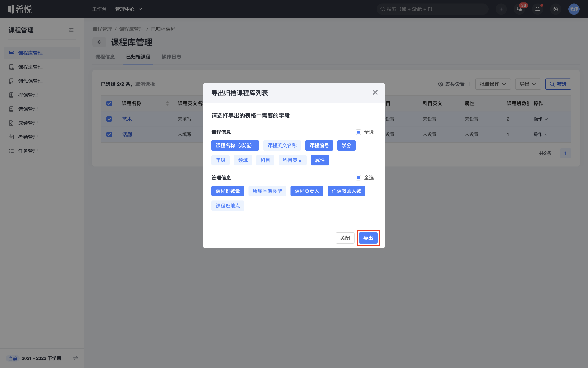Select the 课程班地点 field tag
This screenshot has height=368, width=588.
(x=228, y=206)
